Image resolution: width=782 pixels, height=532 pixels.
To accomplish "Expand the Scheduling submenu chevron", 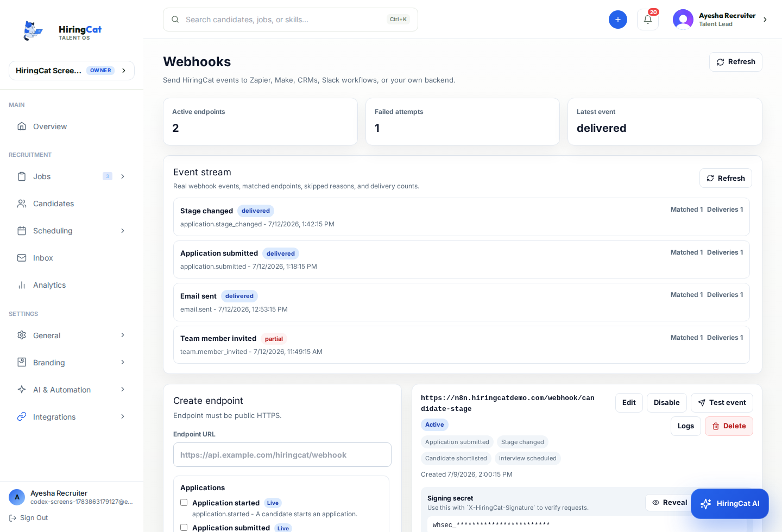I will pyautogui.click(x=123, y=231).
